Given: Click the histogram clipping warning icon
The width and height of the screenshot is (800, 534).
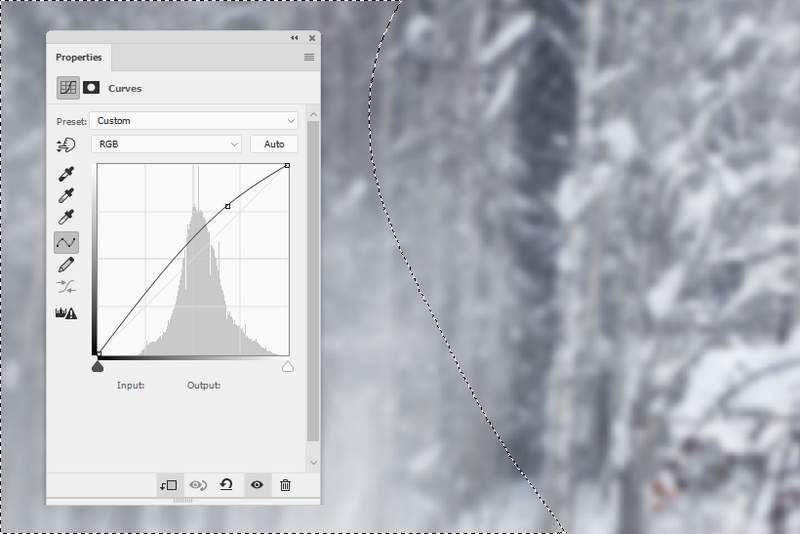Looking at the screenshot, I should pos(66,313).
